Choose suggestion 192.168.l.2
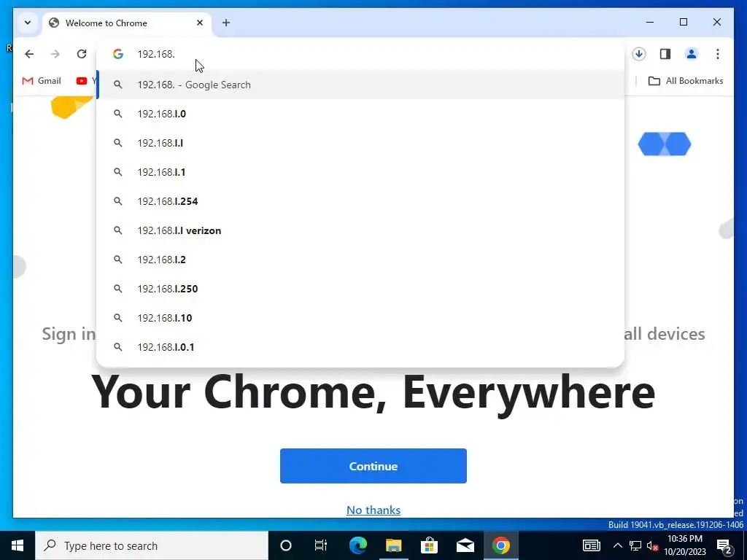The width and height of the screenshot is (747, 560). [x=360, y=260]
